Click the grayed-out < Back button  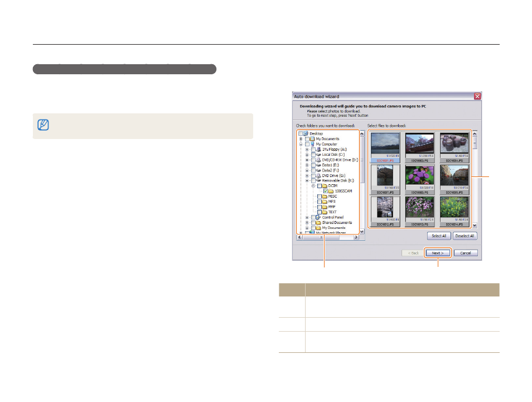(x=413, y=253)
